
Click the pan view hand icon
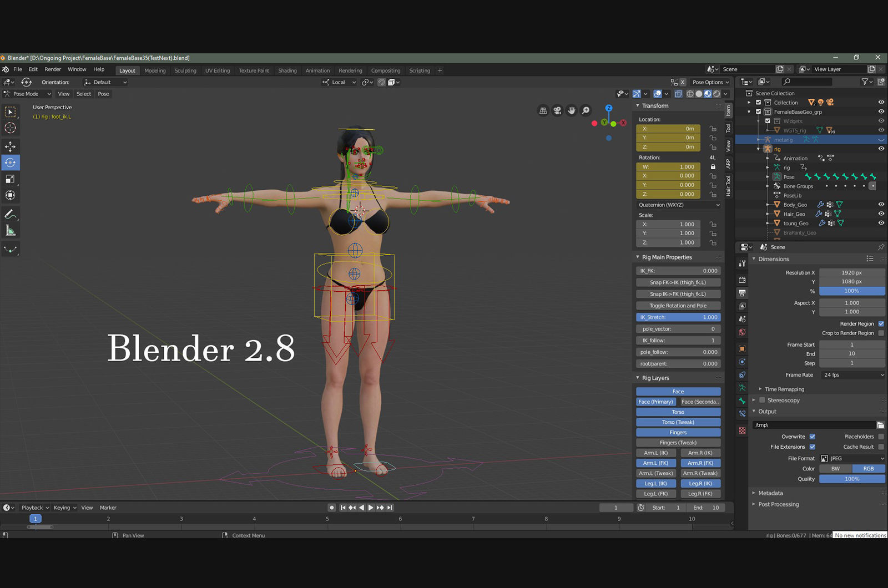tap(572, 110)
